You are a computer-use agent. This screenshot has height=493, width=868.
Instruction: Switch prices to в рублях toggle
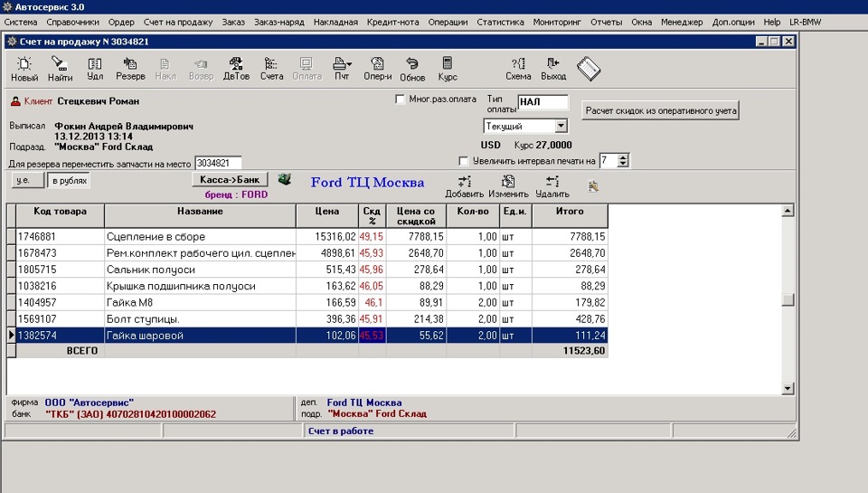(69, 181)
